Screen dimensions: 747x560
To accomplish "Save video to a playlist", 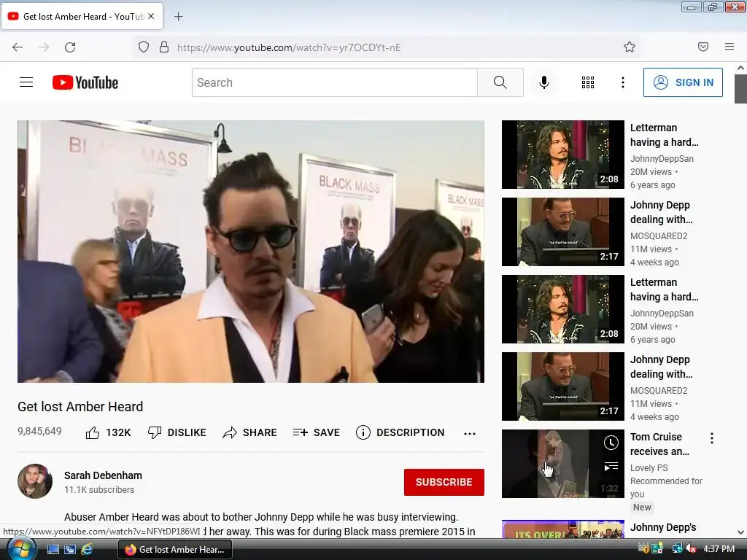I will pos(317,432).
